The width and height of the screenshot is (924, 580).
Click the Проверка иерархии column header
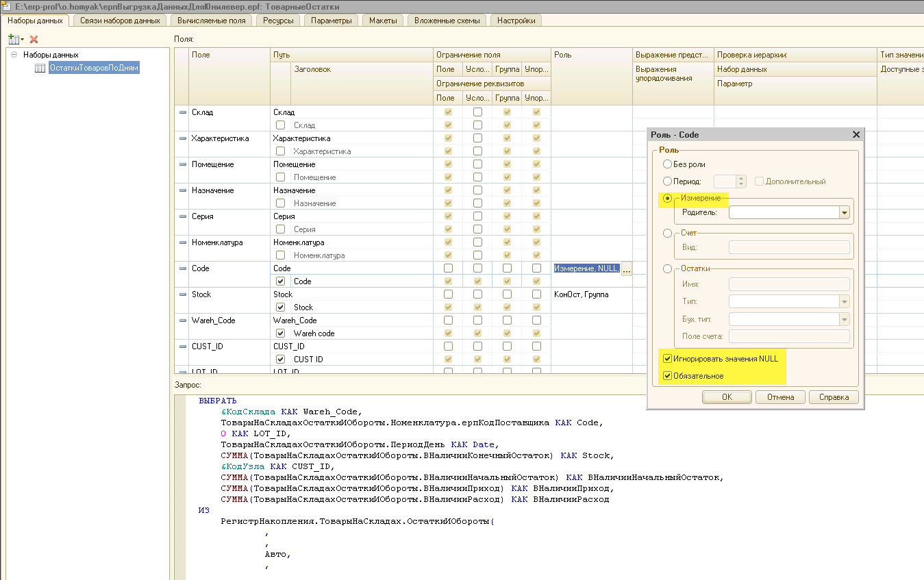(795, 55)
